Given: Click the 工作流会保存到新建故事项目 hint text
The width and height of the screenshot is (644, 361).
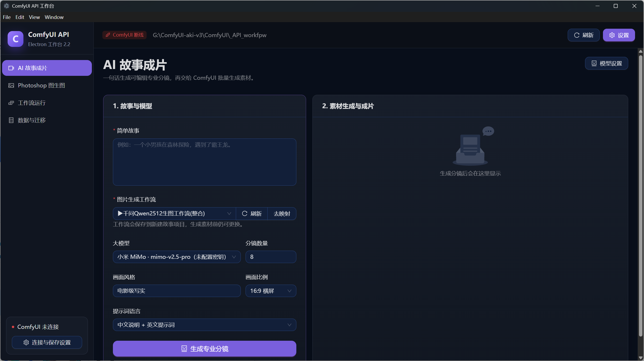Looking at the screenshot, I should coord(179,224).
